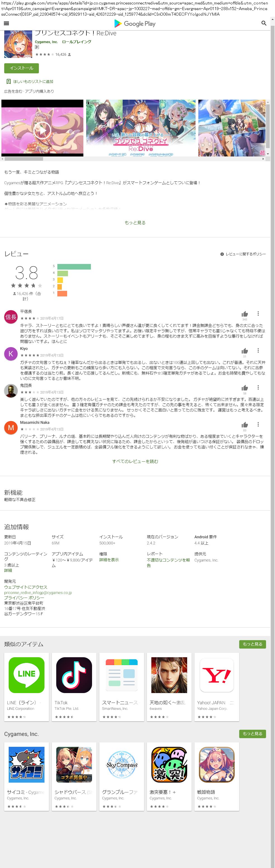Click もっと見る button for 類似のアイテム
Viewport: 275px width, 868px height.
[x=252, y=644]
